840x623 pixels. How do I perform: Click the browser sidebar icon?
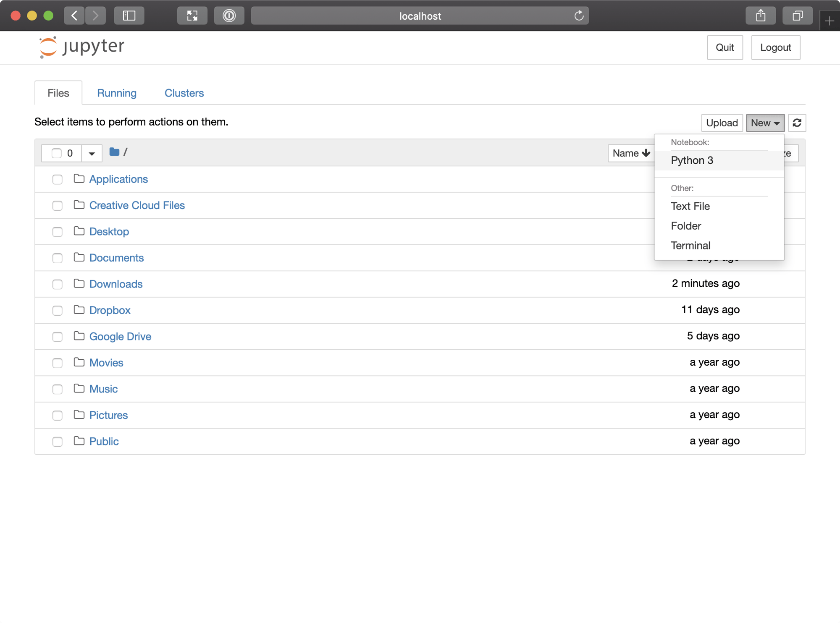point(129,16)
